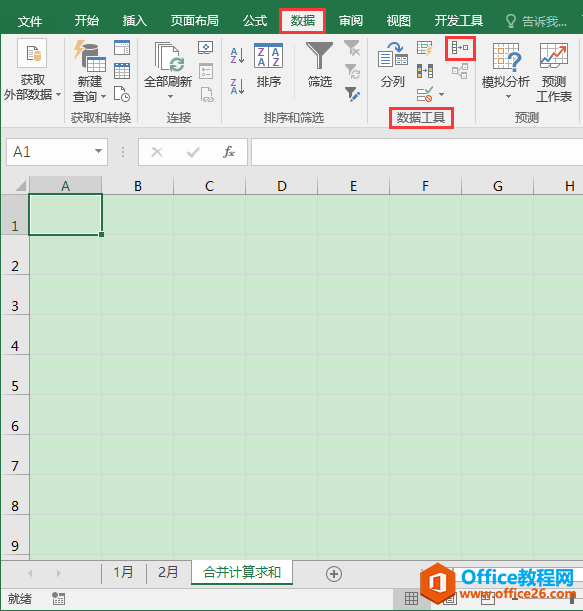Click the macro recording icon in status bar
Viewport: 583px width, 611px height.
click(58, 599)
